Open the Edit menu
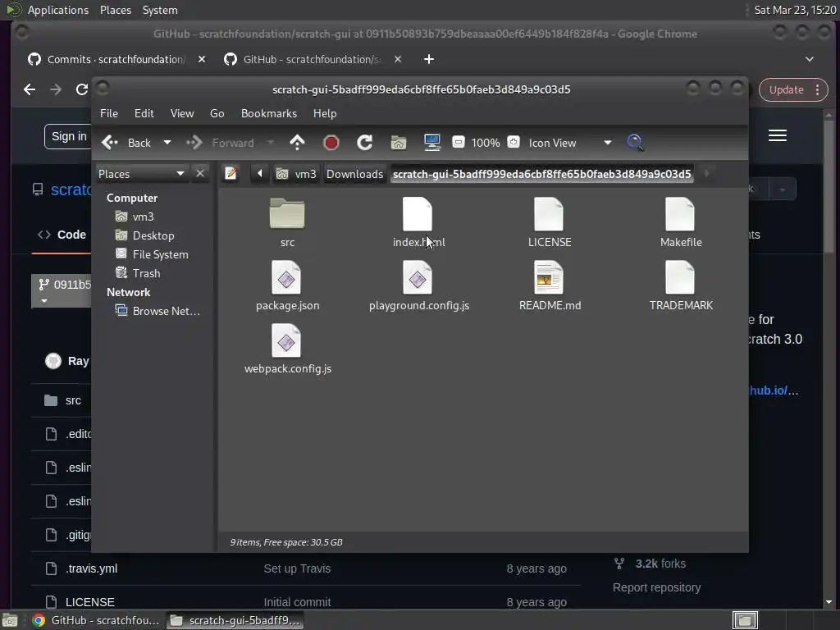The height and width of the screenshot is (630, 840). (144, 113)
